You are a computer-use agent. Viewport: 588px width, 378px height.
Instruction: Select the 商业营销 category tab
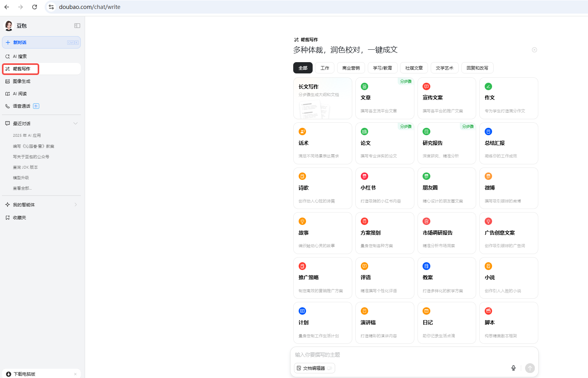[351, 68]
